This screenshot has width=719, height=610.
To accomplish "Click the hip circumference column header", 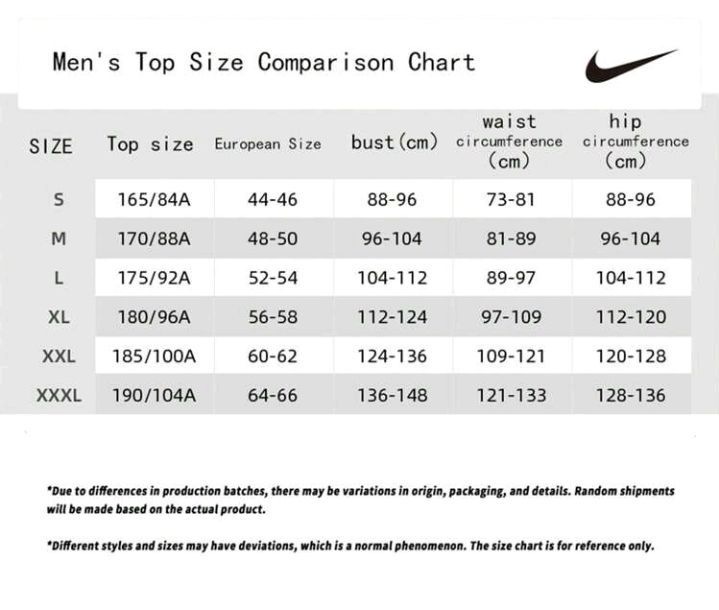I will coord(635,142).
